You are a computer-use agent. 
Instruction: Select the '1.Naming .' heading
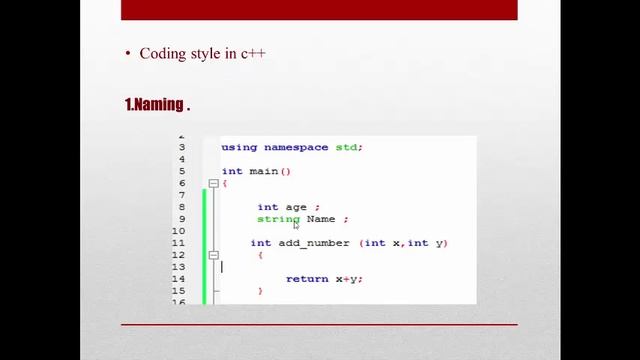point(158,104)
